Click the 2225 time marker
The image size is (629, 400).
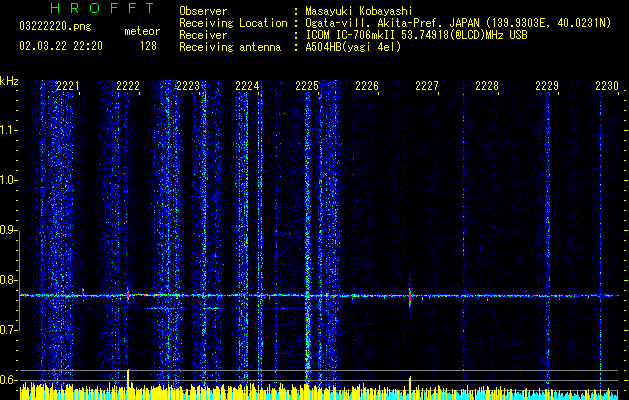point(307,86)
